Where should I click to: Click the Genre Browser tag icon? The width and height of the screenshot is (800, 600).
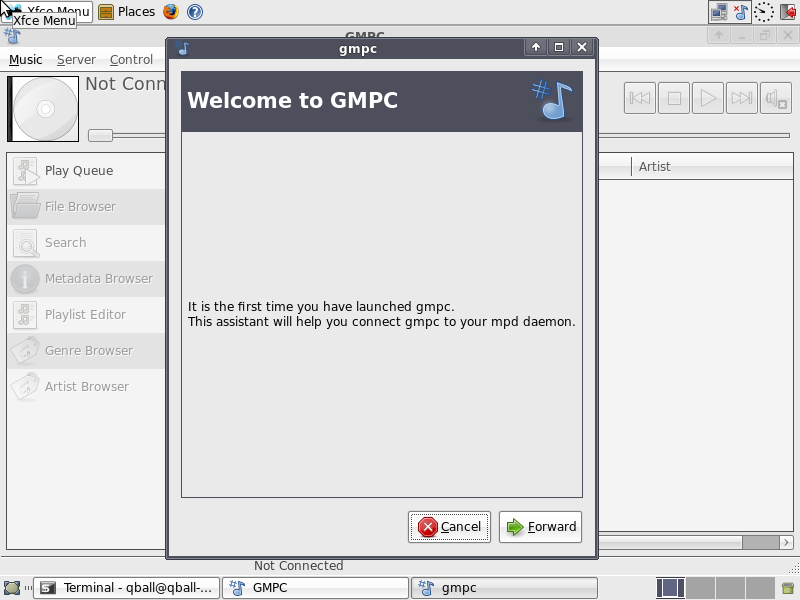(x=25, y=351)
